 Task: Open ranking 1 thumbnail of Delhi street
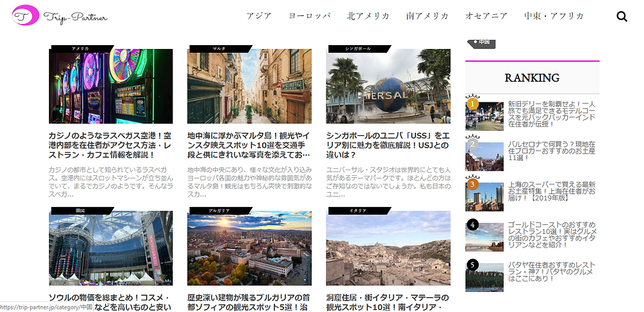tap(484, 116)
